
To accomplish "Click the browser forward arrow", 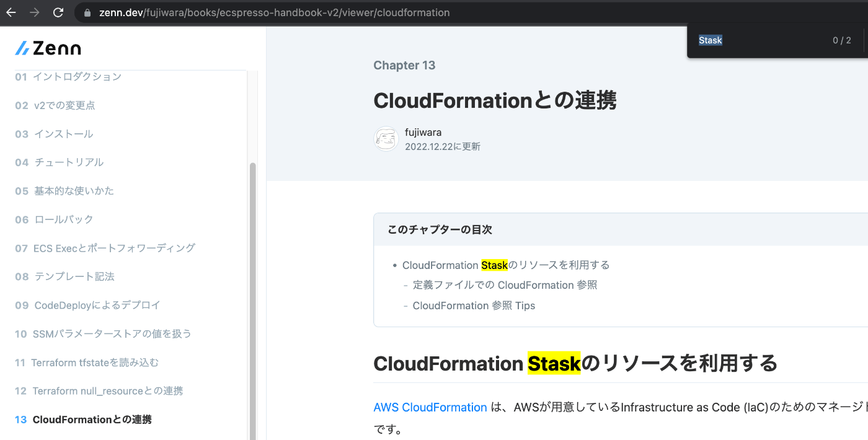I will point(35,12).
